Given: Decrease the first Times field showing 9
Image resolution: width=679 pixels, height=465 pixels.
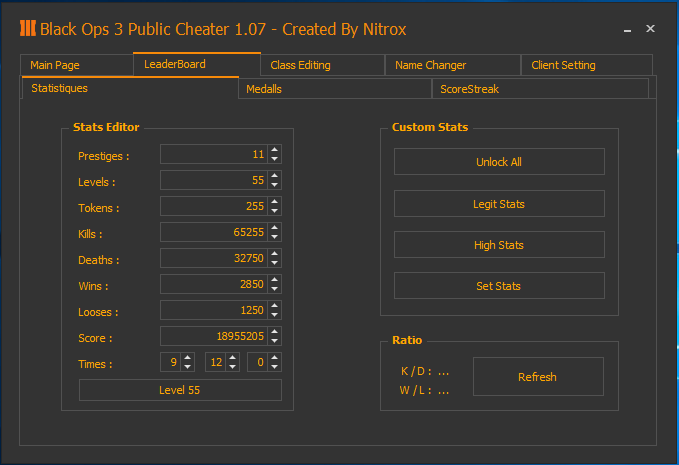Looking at the screenshot, I should (x=188, y=367).
